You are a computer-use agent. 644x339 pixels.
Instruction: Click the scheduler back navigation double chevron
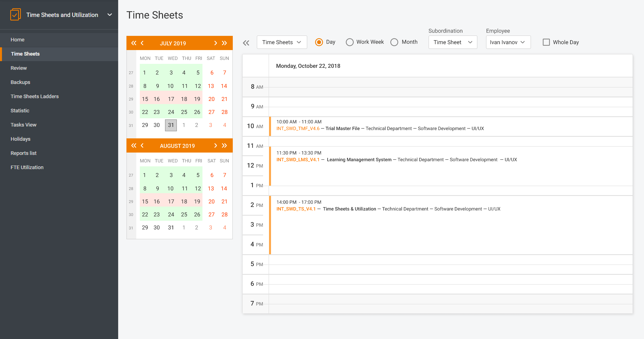[x=246, y=43]
